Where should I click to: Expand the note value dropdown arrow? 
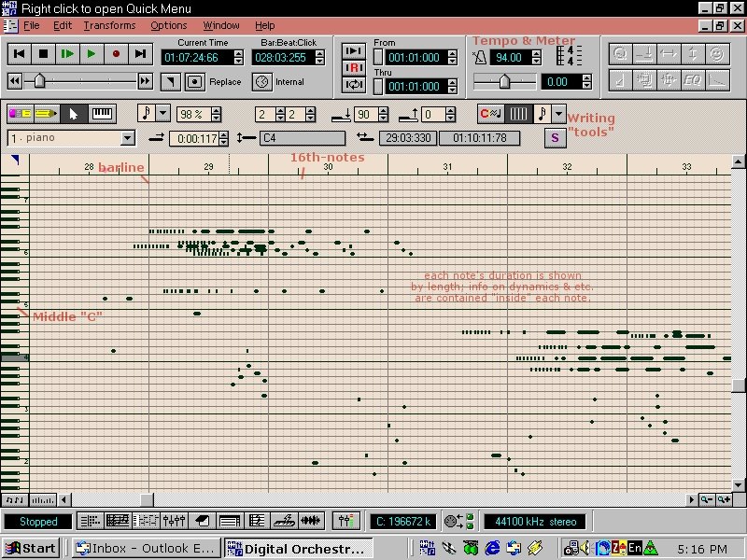click(x=162, y=114)
